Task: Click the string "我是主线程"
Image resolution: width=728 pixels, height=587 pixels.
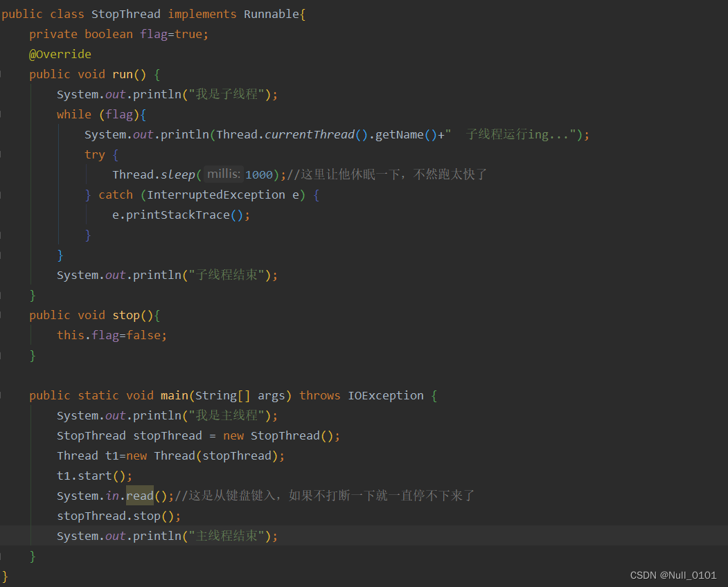Action: tap(227, 415)
